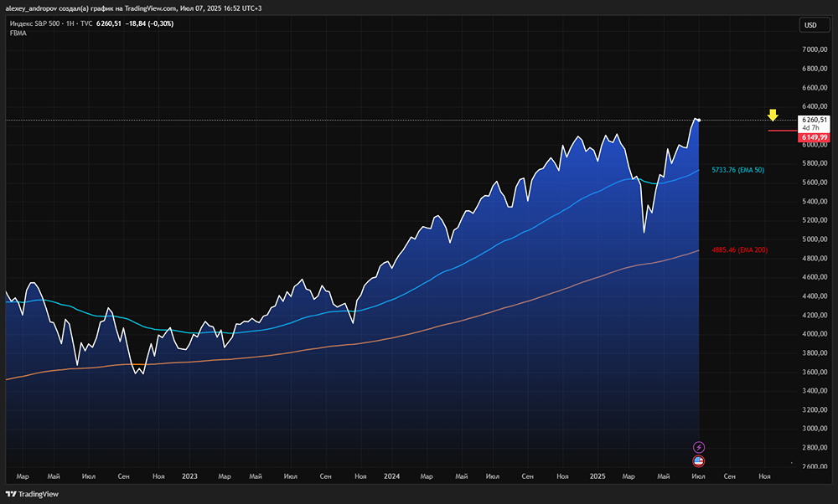Screen dimensions: 838x504
Task: Click the current price label 6260,51
Action: click(x=814, y=120)
